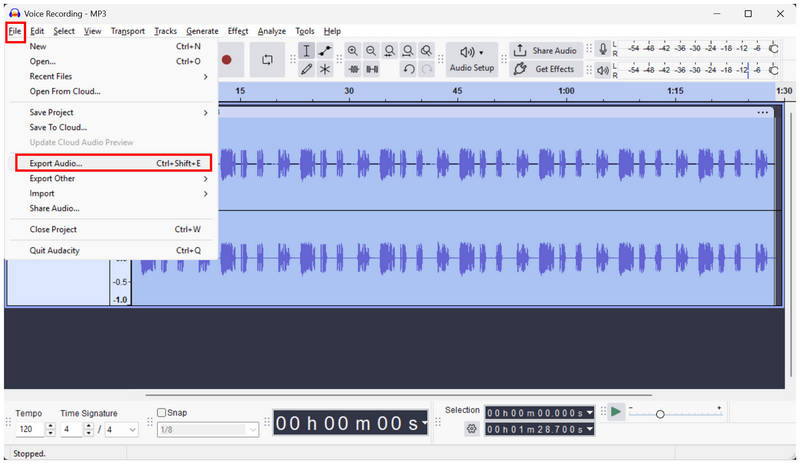The height and width of the screenshot is (464, 800).
Task: Click the red Record button
Action: 227,60
